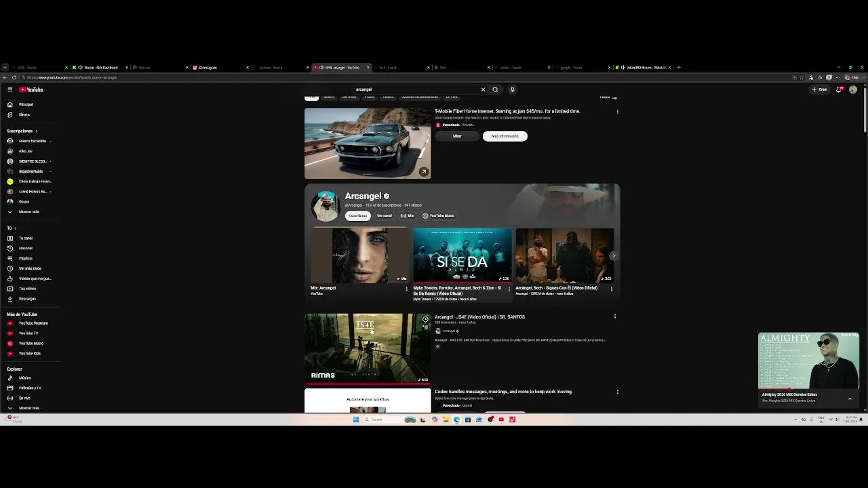This screenshot has height=488, width=868.
Task: Open Arcangel on YouTube Music button
Action: pyautogui.click(x=439, y=216)
